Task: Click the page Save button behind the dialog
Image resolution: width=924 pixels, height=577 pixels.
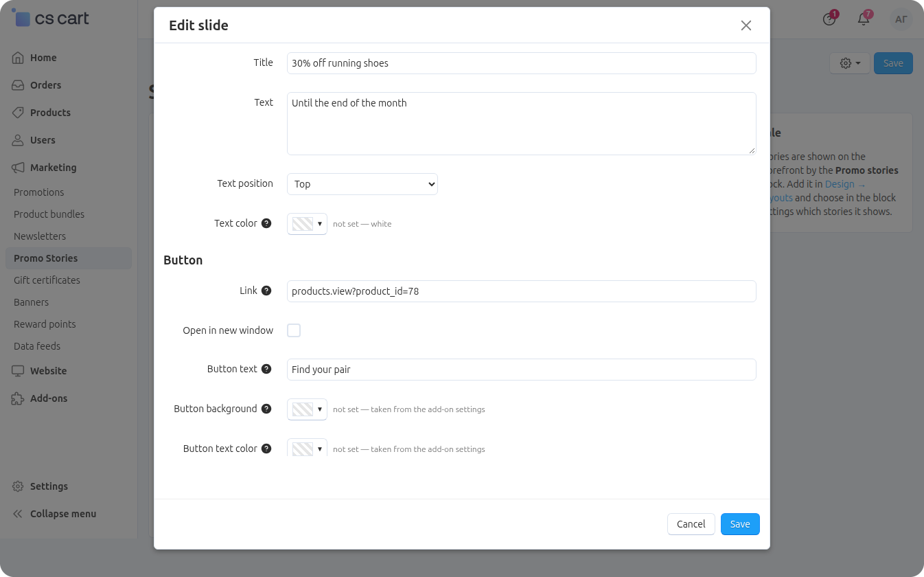Action: click(893, 63)
